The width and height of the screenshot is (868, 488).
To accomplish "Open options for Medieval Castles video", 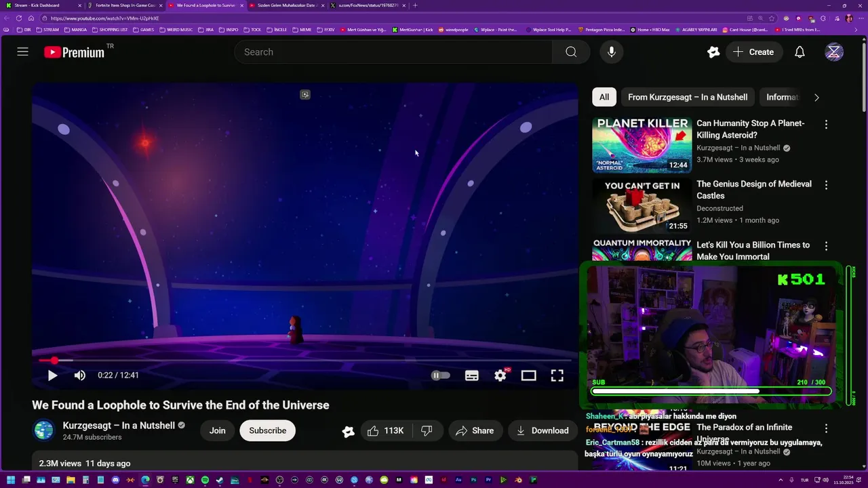I will 826,185.
